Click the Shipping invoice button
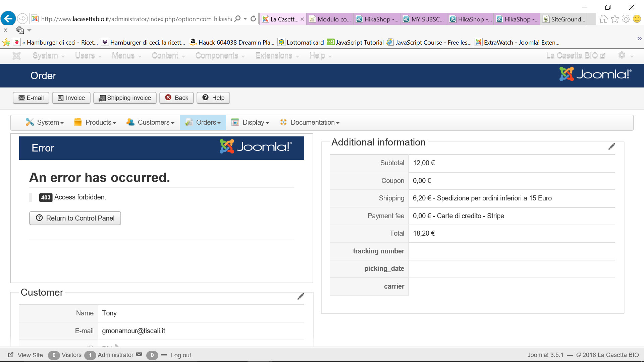This screenshot has height=362, width=644. [x=125, y=98]
